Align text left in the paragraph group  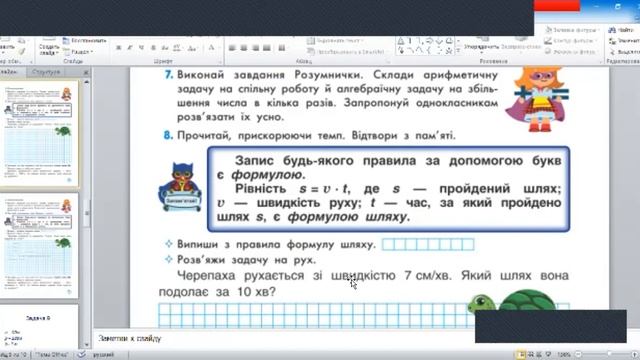pyautogui.click(x=232, y=48)
